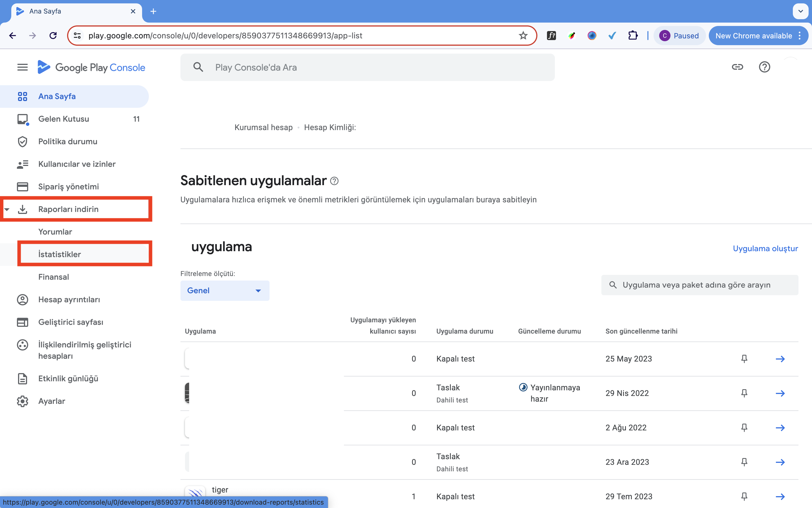
Task: Open the help question mark icon
Action: (764, 67)
